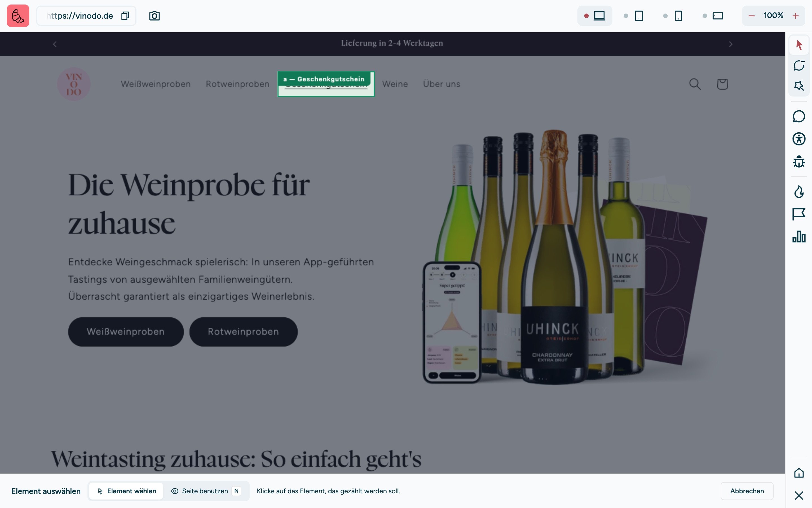
Task: Open the accessibility checker icon
Action: click(x=799, y=139)
